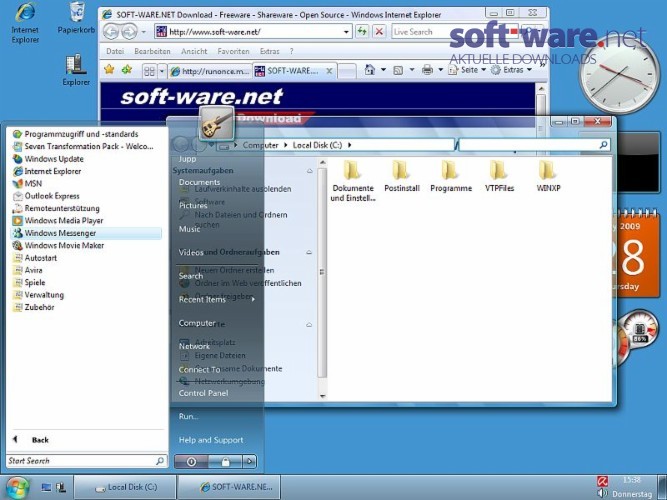Open the Programme folder
This screenshot has width=667, height=500.
click(x=451, y=176)
